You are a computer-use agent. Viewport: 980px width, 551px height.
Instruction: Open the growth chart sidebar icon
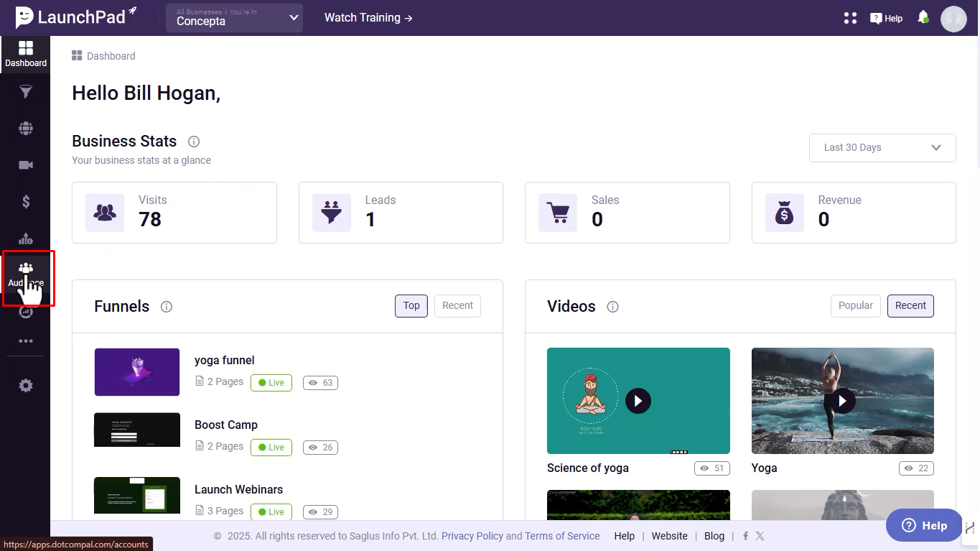(26, 239)
